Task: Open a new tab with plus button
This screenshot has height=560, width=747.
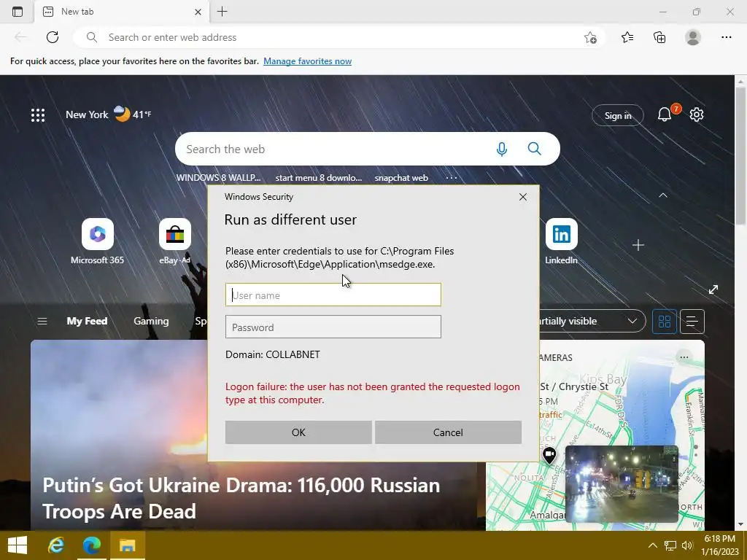Action: (x=222, y=12)
